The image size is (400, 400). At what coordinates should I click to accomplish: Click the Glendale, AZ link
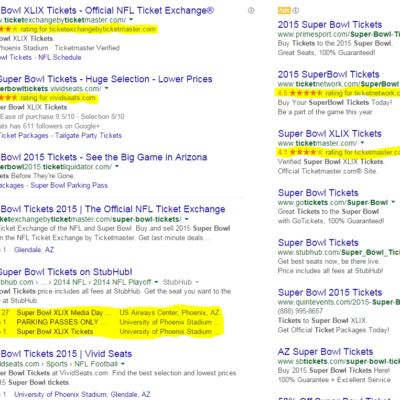(34, 250)
